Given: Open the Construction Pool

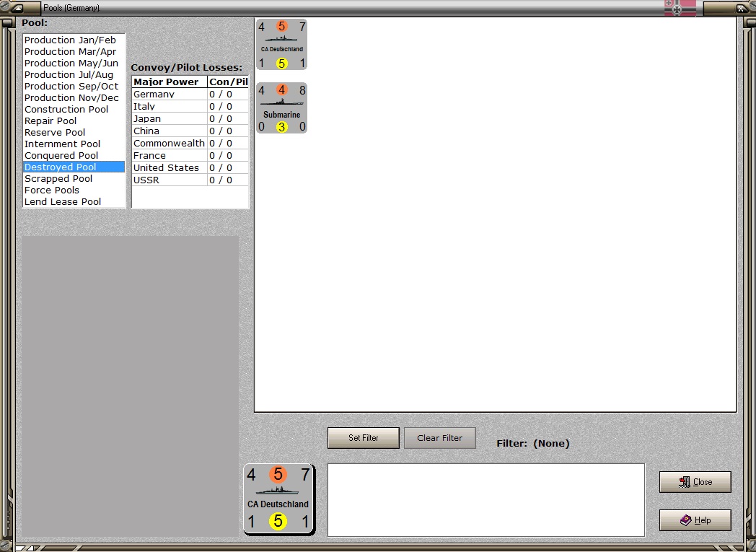Looking at the screenshot, I should point(74,110).
